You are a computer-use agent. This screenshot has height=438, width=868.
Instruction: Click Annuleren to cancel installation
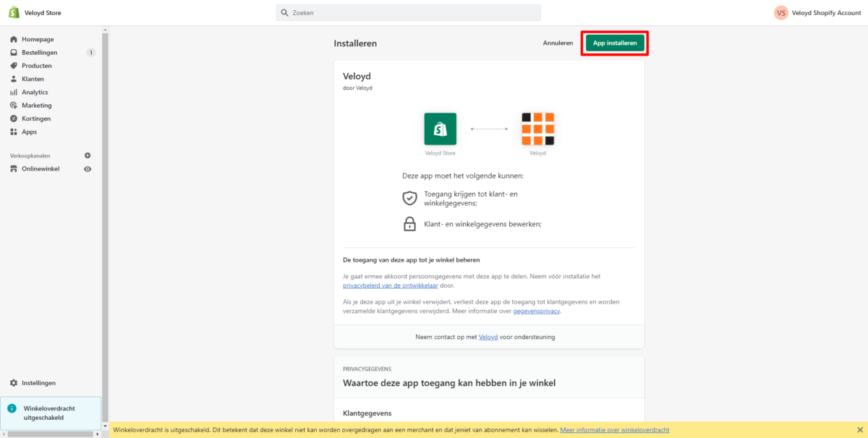coord(558,43)
